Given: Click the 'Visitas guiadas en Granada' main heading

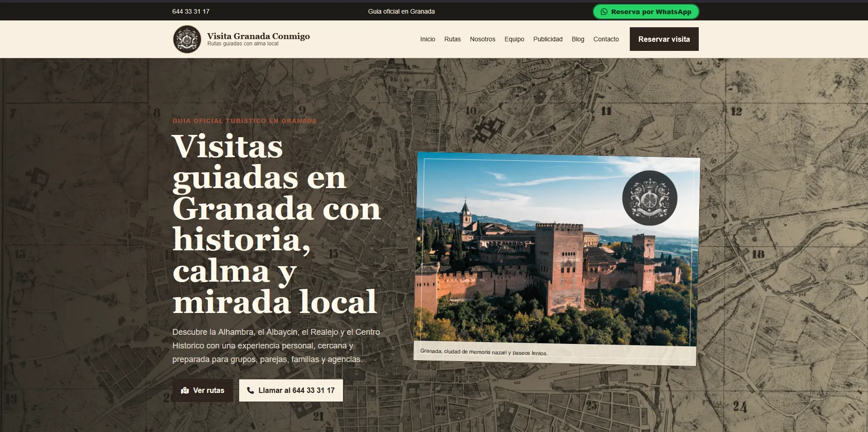Looking at the screenshot, I should tap(277, 224).
